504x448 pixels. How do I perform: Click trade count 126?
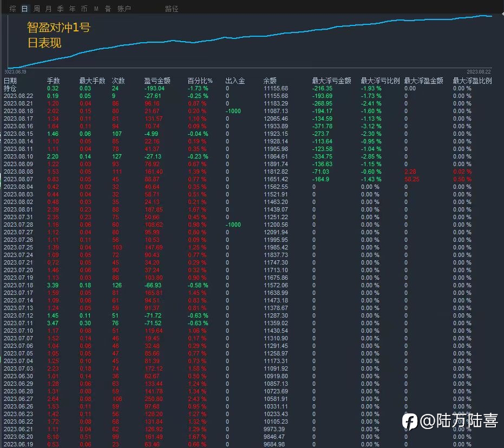117,285
